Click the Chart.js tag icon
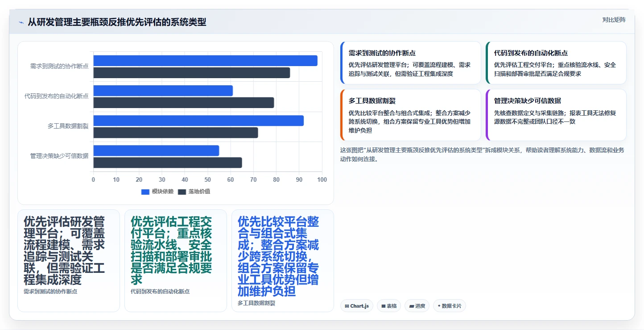The height and width of the screenshot is (330, 644). click(x=347, y=306)
